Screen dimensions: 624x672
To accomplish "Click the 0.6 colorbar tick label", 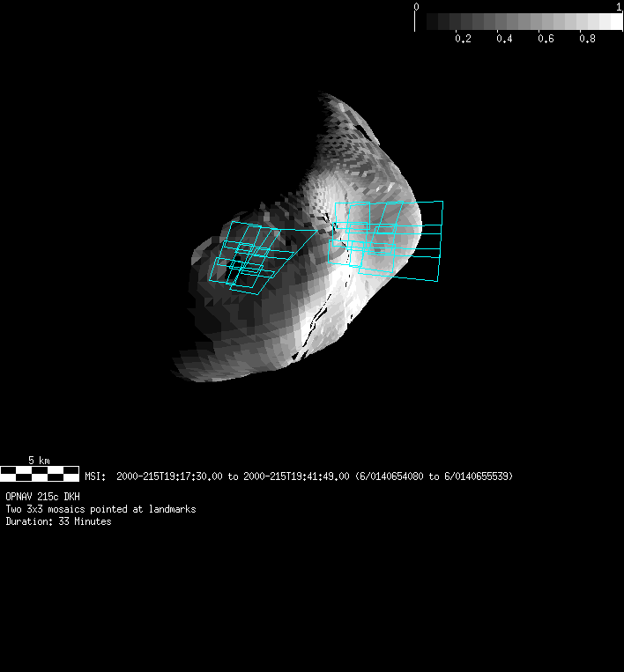I will point(546,40).
